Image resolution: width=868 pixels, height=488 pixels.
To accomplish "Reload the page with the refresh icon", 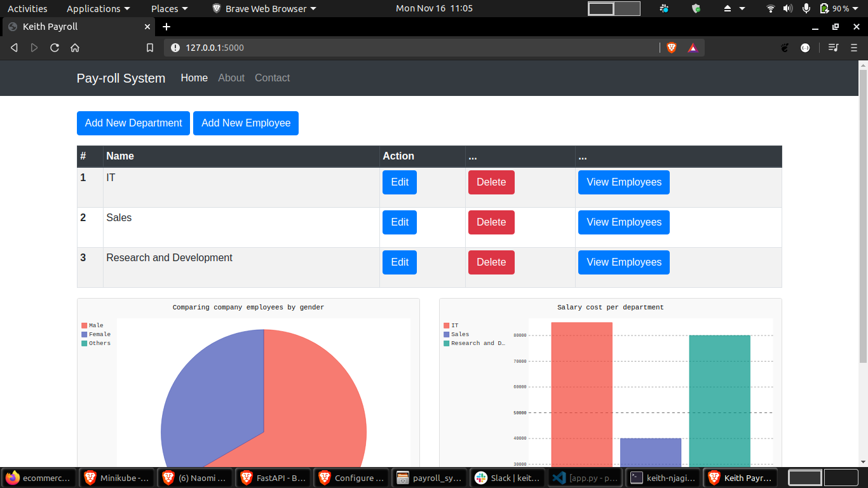I will pyautogui.click(x=55, y=48).
